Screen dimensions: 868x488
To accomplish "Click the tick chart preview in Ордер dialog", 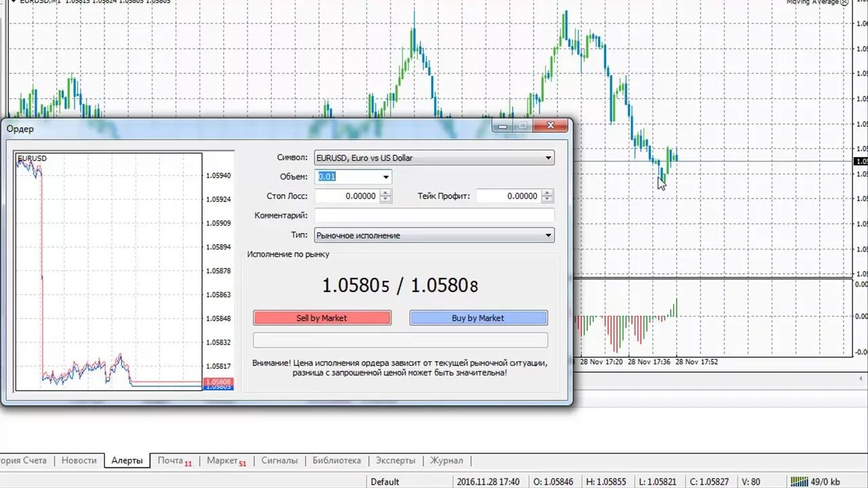I will (108, 272).
